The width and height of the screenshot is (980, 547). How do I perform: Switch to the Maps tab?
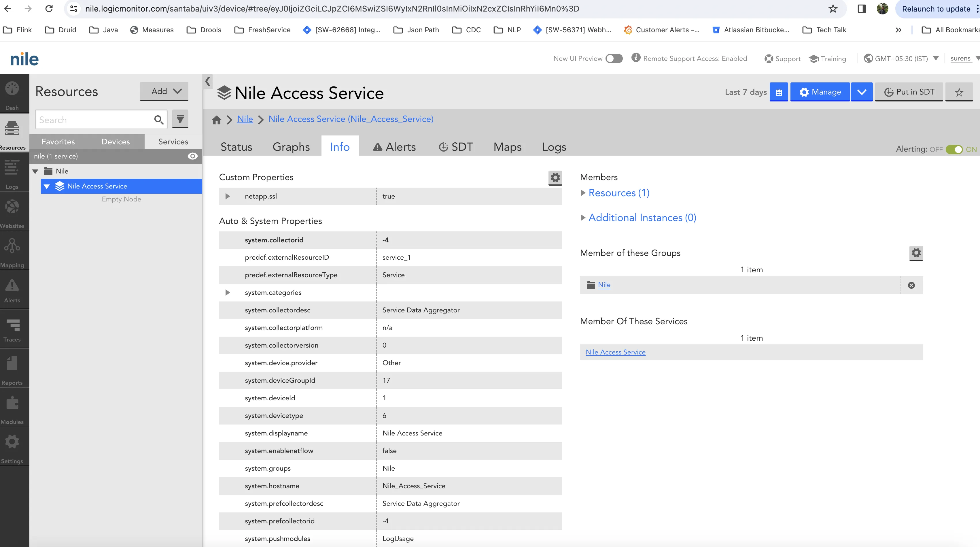pos(508,147)
